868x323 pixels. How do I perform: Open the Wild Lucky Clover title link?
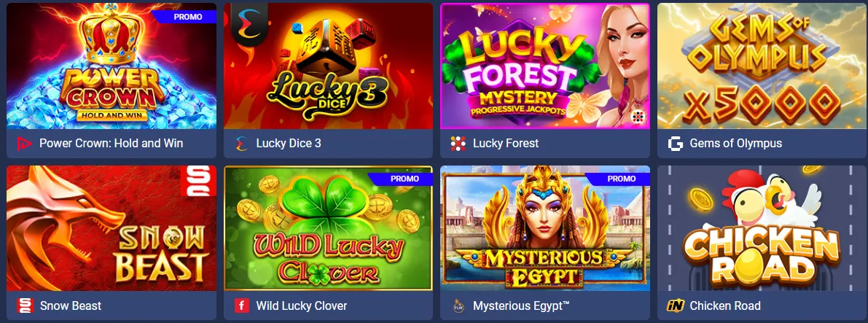[302, 306]
